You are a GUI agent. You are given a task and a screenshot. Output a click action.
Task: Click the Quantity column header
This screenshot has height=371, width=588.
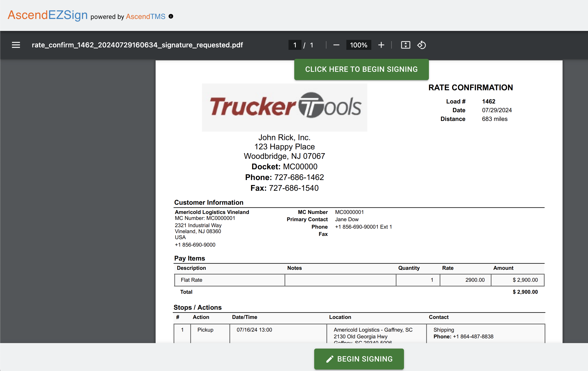[409, 268]
